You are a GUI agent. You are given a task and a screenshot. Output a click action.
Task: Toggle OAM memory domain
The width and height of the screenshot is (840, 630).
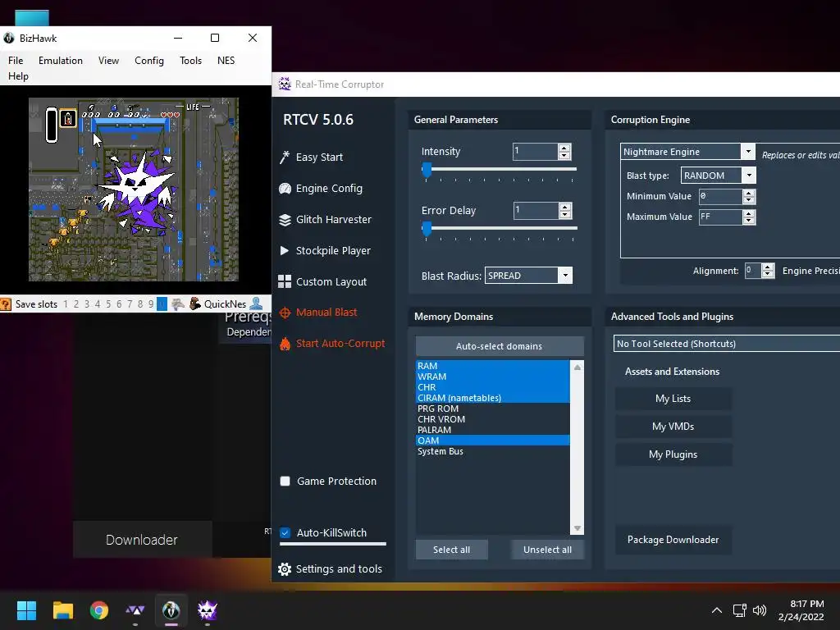(492, 441)
